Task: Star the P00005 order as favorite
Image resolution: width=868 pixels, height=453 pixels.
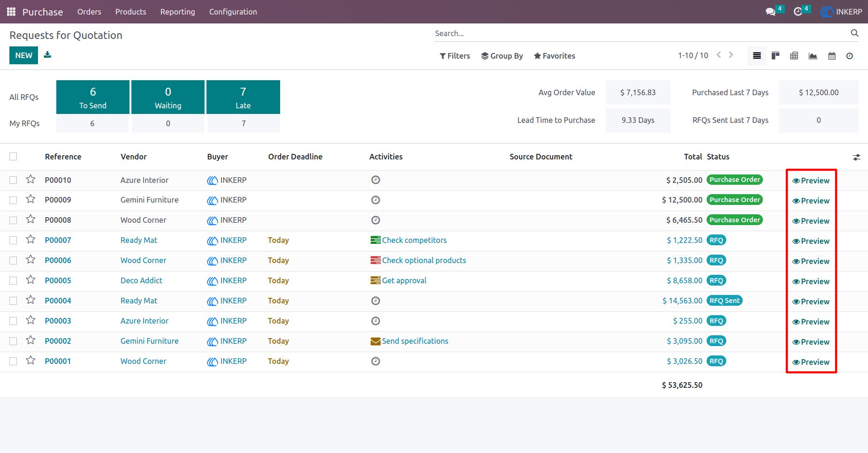Action: [30, 280]
